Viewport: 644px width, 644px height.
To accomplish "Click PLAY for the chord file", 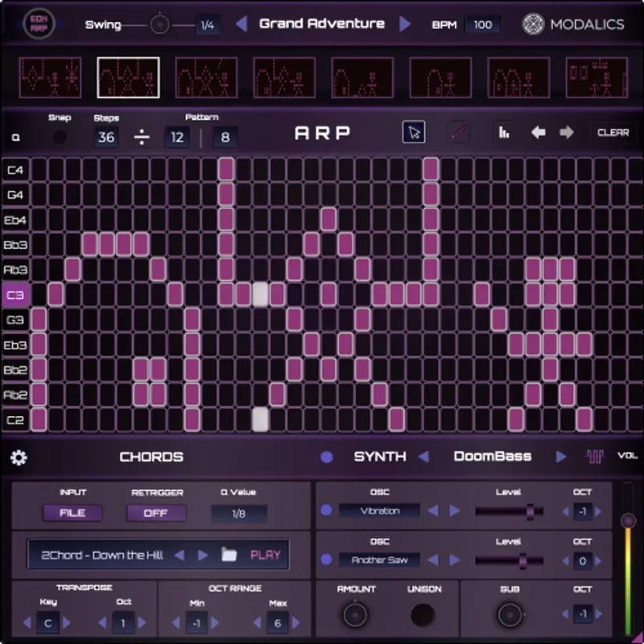I will 266,555.
